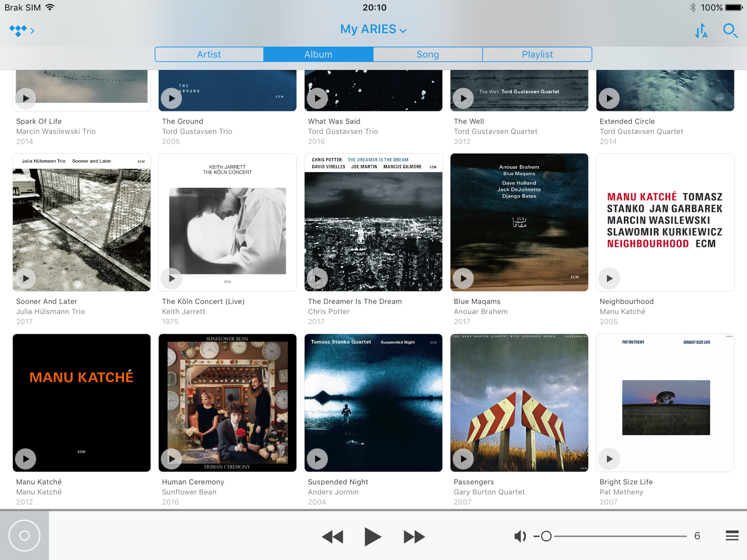This screenshot has width=747, height=560.
Task: Skip to the previous track
Action: 332,537
